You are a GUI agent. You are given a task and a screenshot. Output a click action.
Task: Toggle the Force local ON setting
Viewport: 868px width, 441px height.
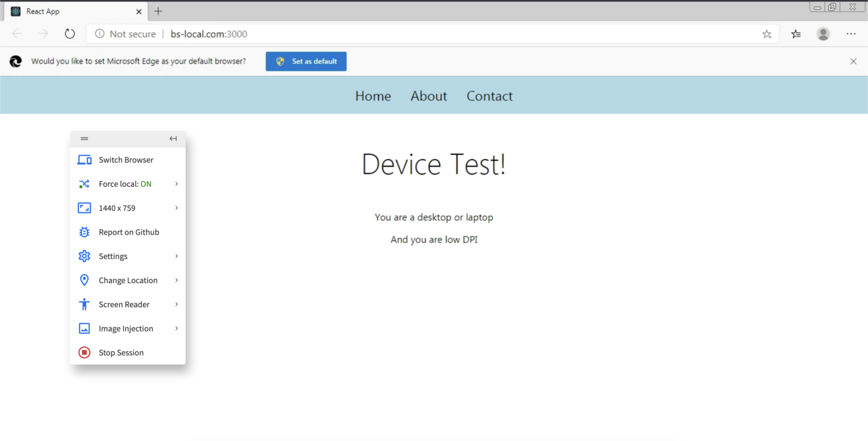(125, 184)
